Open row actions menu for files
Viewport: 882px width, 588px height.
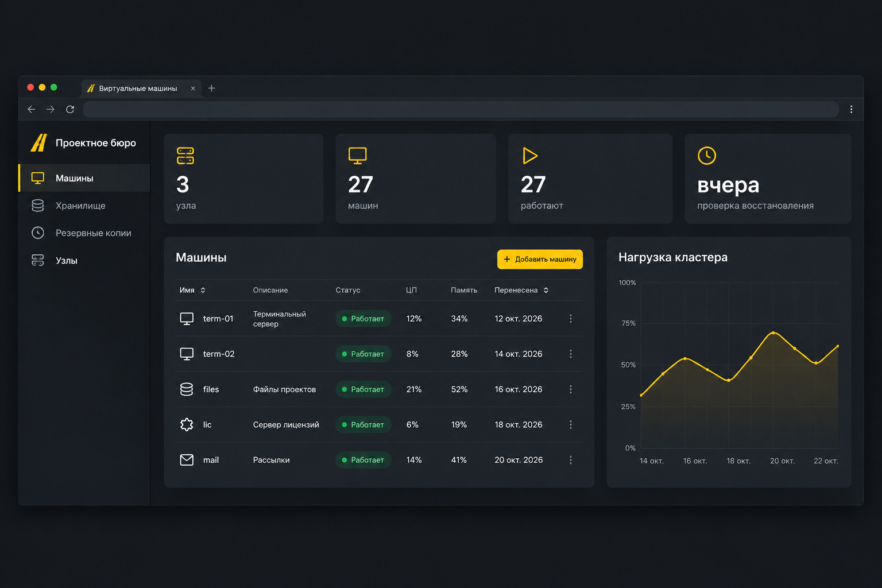point(570,389)
